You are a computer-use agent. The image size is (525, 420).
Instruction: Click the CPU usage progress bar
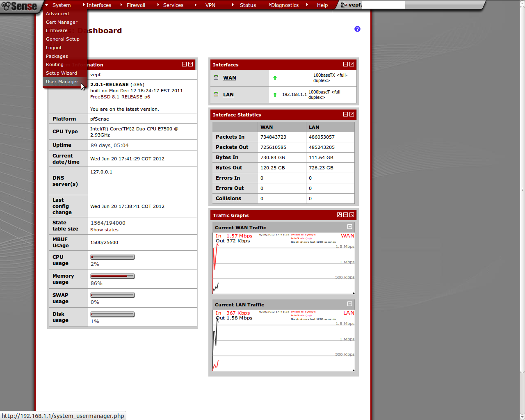pos(112,257)
